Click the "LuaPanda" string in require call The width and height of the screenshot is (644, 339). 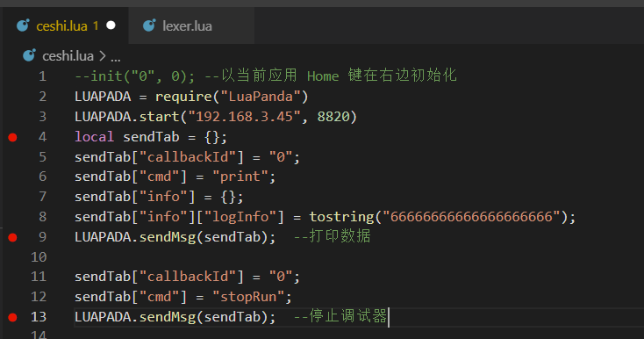pyautogui.click(x=261, y=97)
